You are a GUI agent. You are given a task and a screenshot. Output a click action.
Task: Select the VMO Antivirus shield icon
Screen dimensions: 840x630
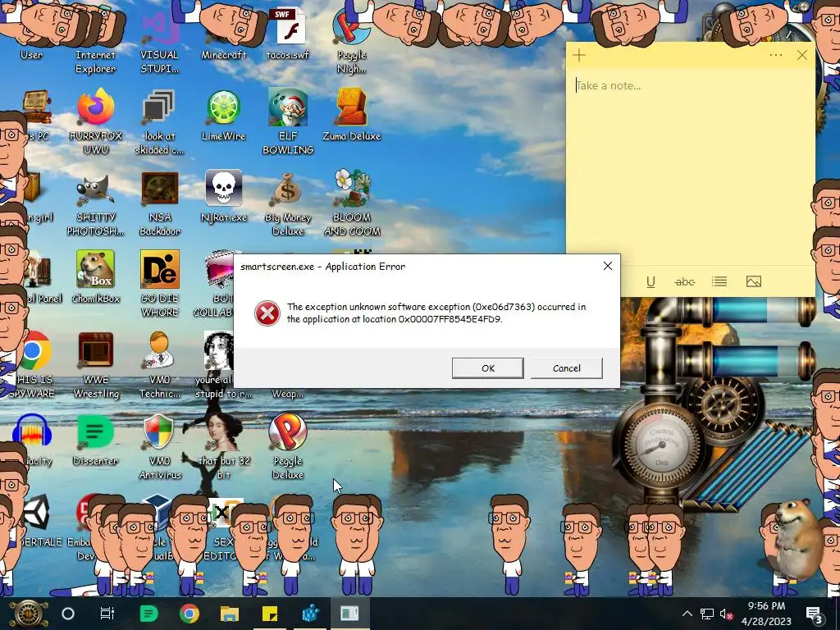tap(159, 446)
